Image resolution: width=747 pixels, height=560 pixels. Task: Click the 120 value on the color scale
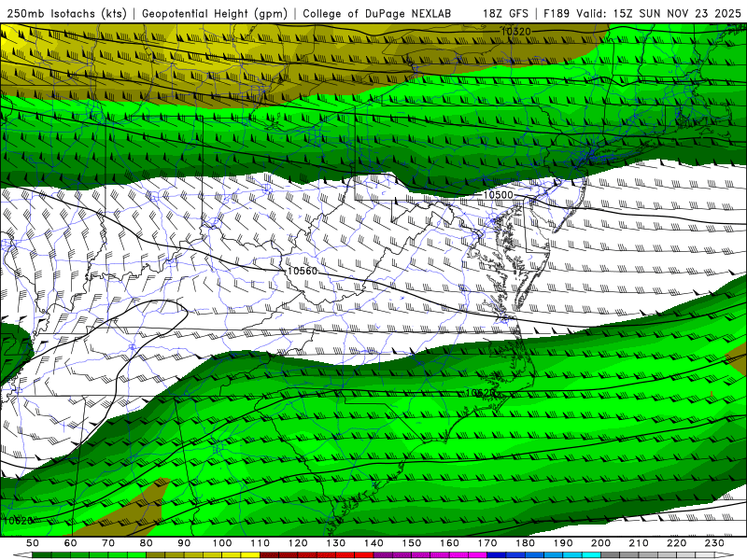pyautogui.click(x=298, y=543)
